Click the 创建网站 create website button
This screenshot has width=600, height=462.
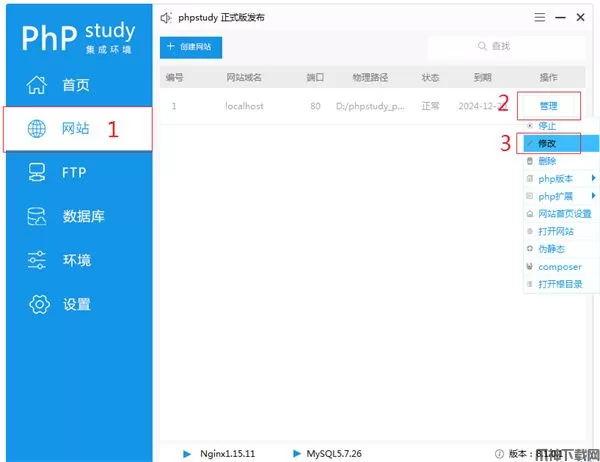point(191,47)
